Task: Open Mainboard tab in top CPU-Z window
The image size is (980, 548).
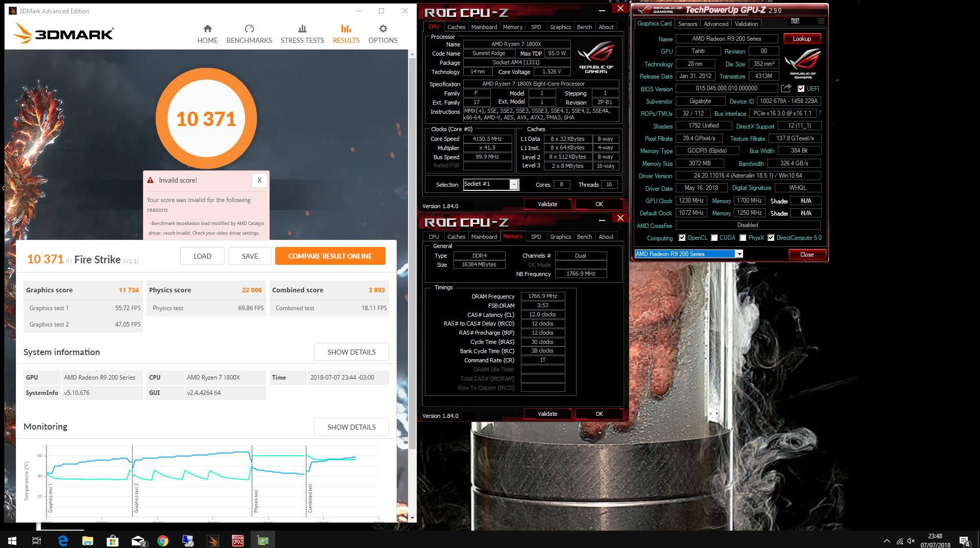Action: coord(484,27)
